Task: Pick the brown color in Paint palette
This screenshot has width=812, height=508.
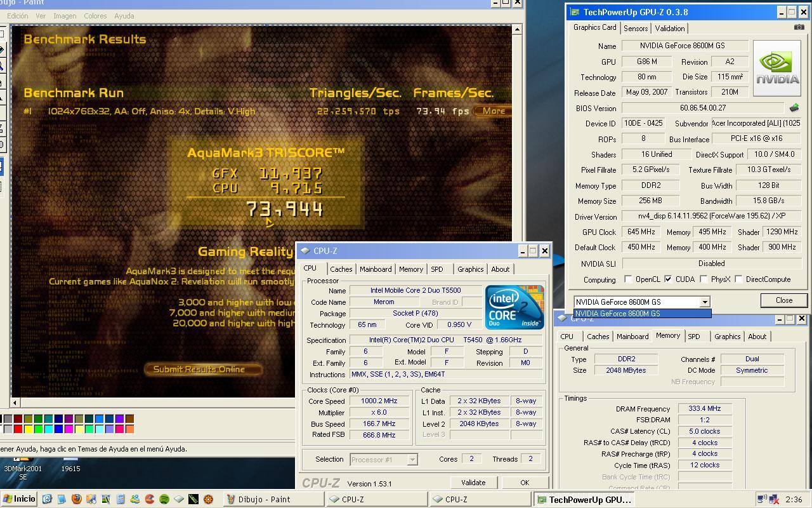Action: (129, 418)
